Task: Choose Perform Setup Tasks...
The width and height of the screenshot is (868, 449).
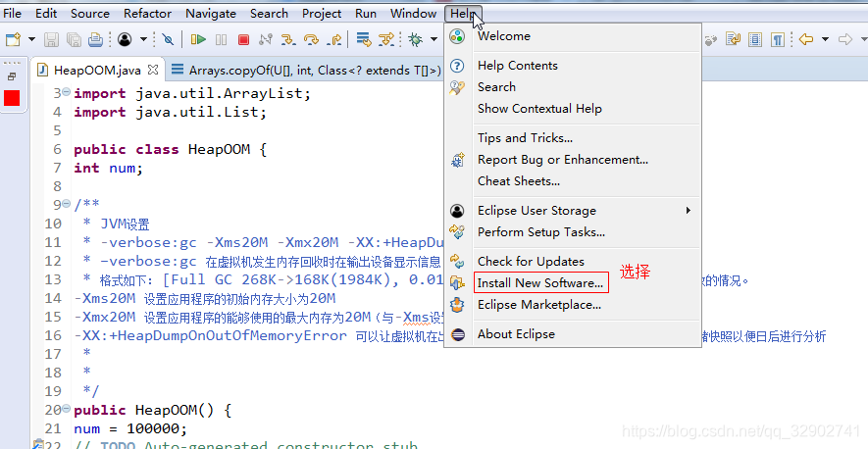Action: click(573, 232)
